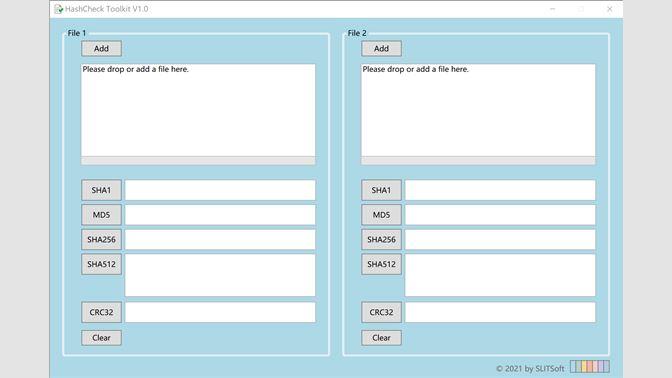Focus the File 1 SHA512 result field
The height and width of the screenshot is (378, 672).
pos(220,275)
